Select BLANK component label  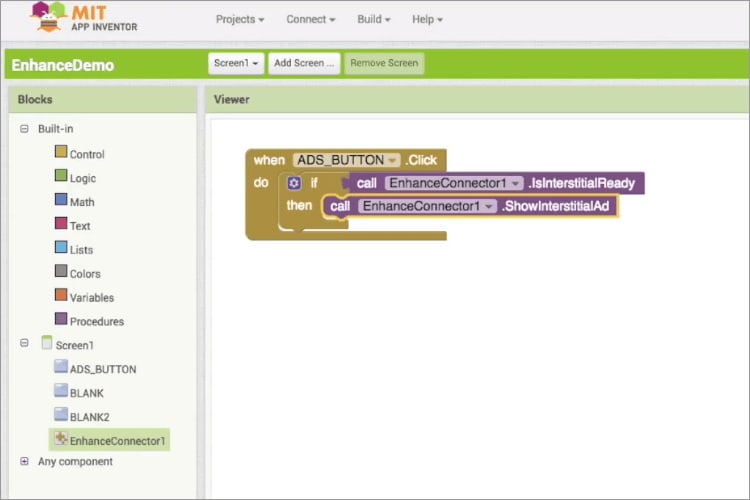[87, 393]
